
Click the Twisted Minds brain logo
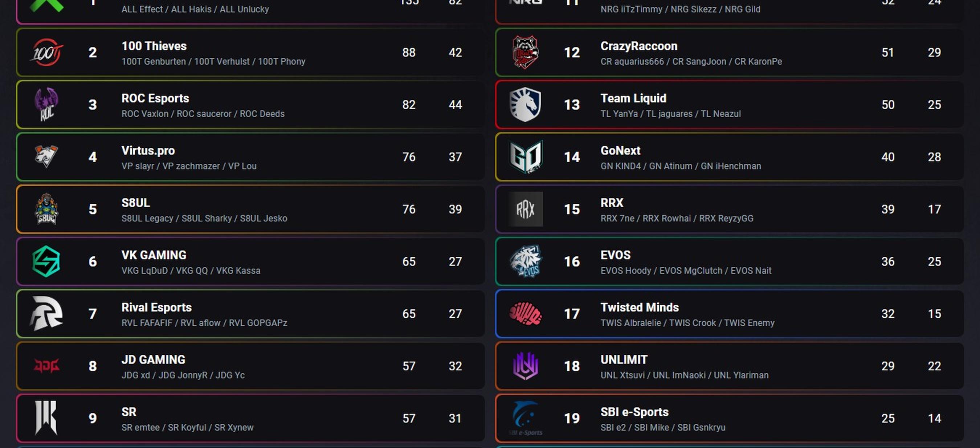(x=525, y=314)
